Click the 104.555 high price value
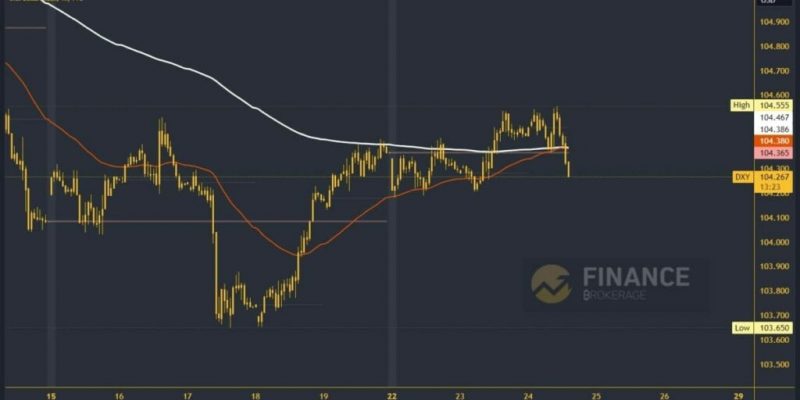The image size is (800, 400). pos(774,106)
